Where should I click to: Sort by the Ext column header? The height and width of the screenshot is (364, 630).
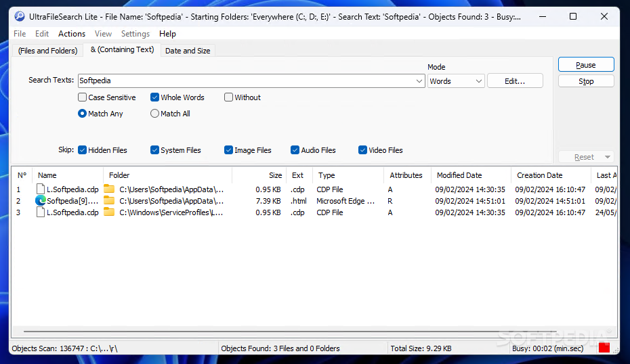pyautogui.click(x=299, y=175)
